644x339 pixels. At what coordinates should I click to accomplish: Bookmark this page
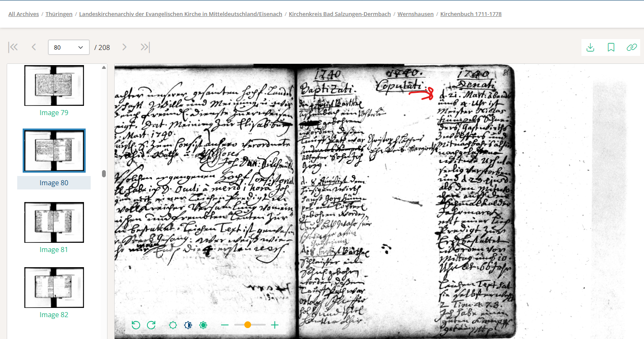(x=611, y=47)
